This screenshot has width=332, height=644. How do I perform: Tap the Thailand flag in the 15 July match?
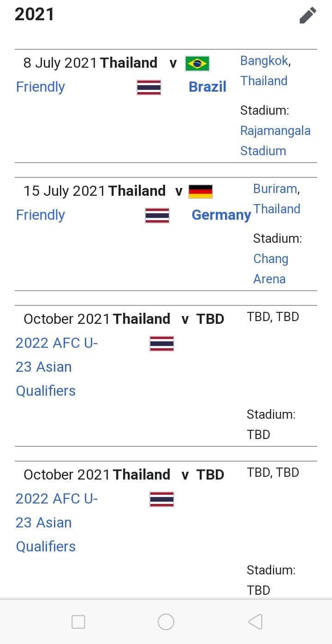157,216
